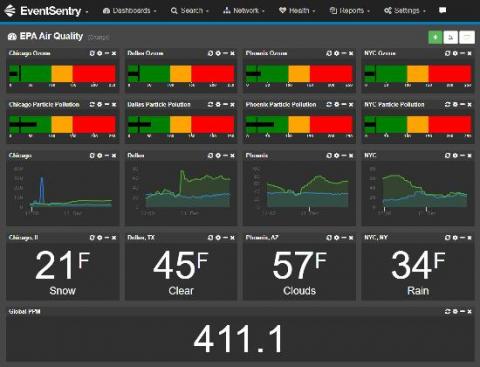480x367 pixels.
Task: Refresh the Global PPM widget
Action: 447,311
